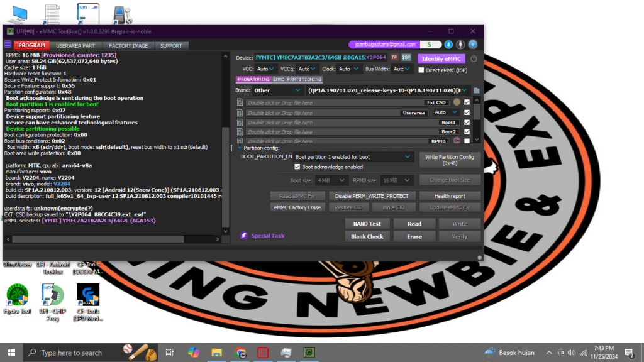
Task: Collapse the Partition config section
Action: pyautogui.click(x=240, y=148)
